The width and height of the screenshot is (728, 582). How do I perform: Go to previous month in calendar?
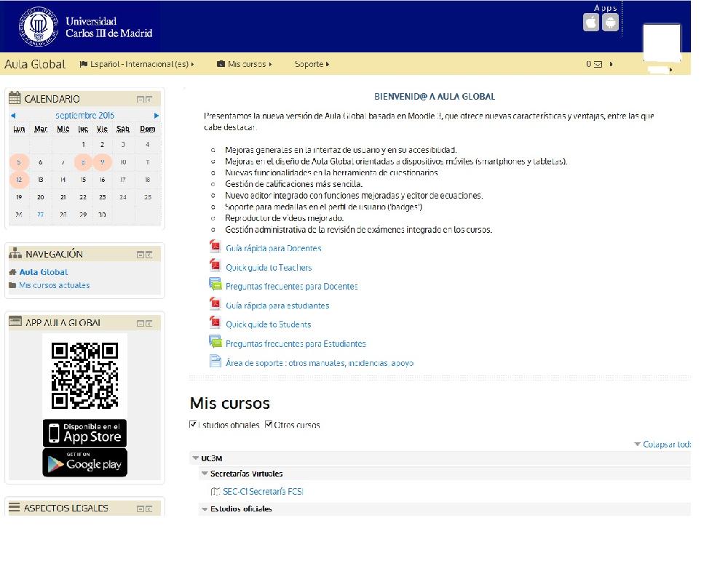pos(13,116)
